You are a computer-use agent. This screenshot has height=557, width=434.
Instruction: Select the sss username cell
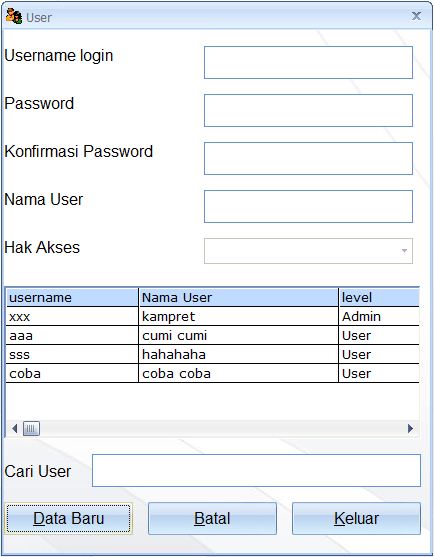(72, 355)
